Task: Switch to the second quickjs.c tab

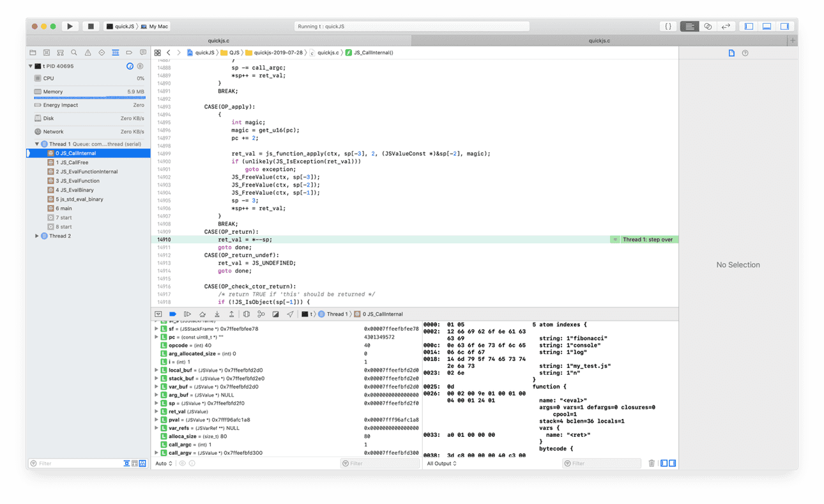Action: pyautogui.click(x=599, y=40)
